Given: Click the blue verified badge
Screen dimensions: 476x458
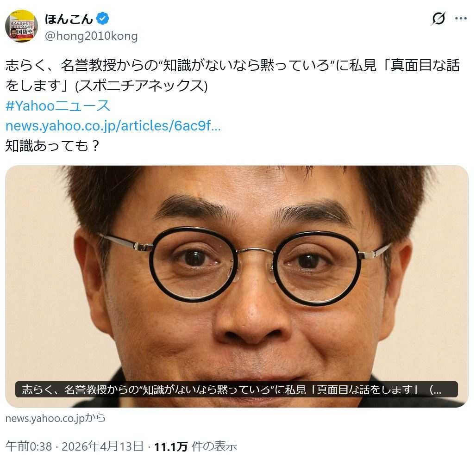Looking at the screenshot, I should pyautogui.click(x=103, y=19).
